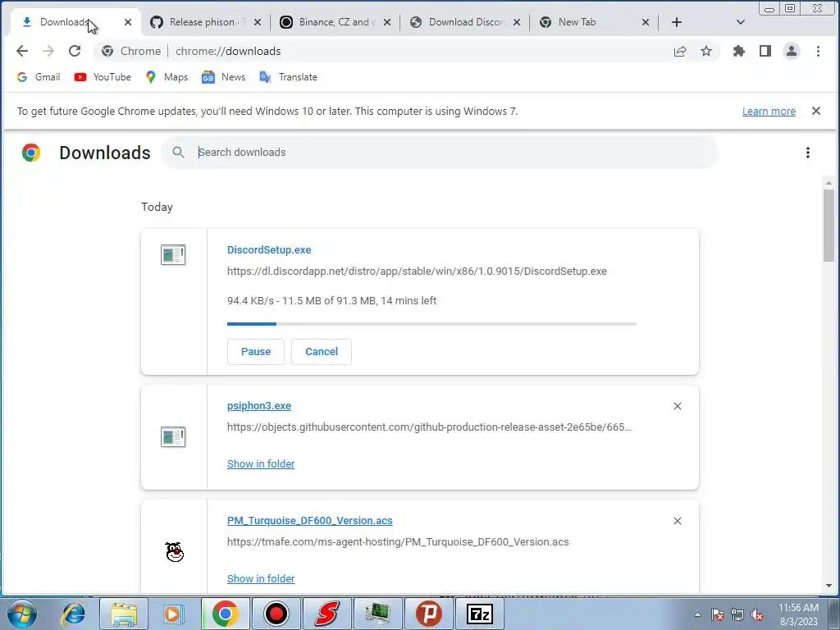
Task: Remove psiphon3.exe from the downloads list
Action: 677,406
